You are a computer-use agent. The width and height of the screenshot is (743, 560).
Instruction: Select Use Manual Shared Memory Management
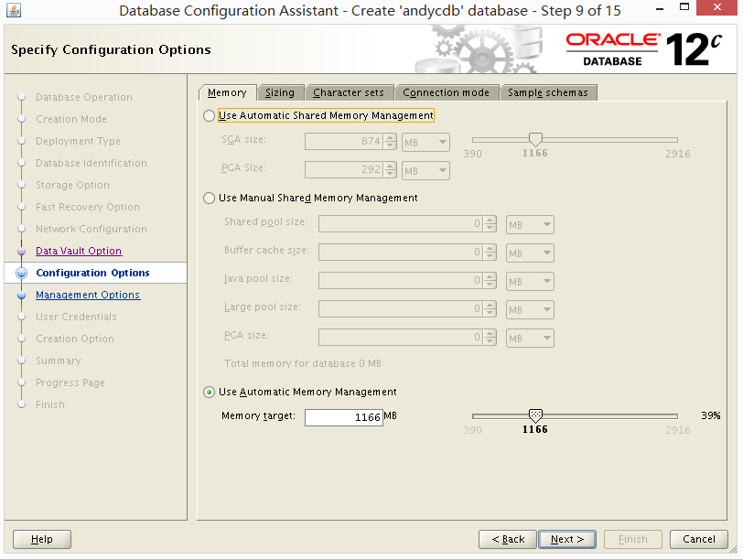(210, 199)
